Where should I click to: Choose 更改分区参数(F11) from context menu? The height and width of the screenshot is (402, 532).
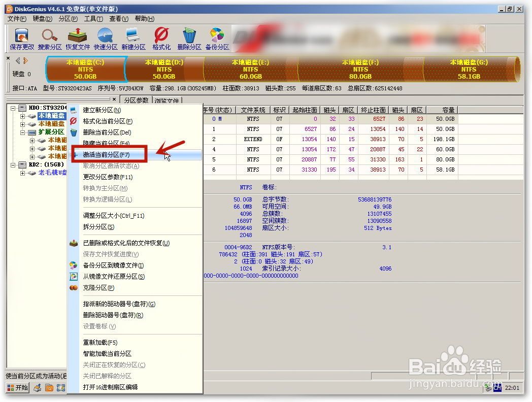(x=136, y=177)
